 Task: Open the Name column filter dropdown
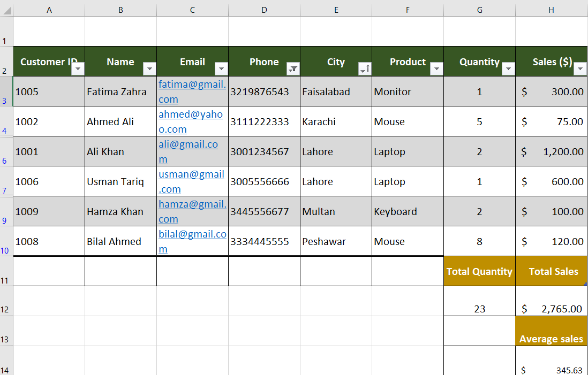pyautogui.click(x=149, y=69)
